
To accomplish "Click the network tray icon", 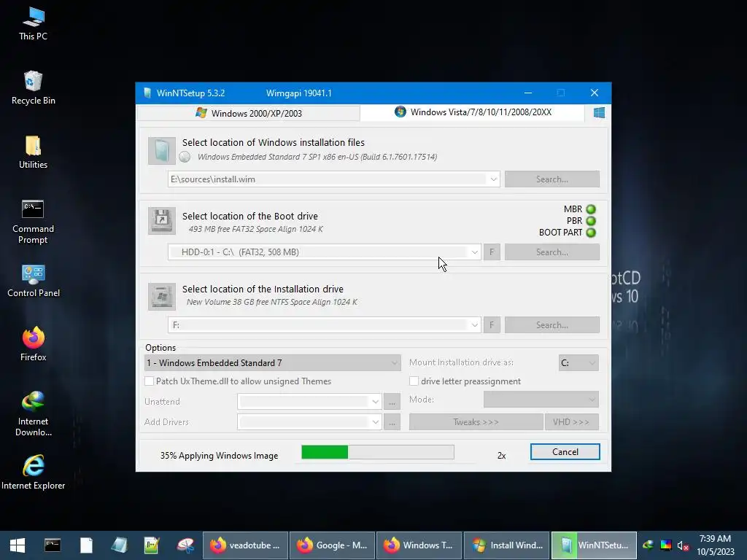I will [x=648, y=545].
